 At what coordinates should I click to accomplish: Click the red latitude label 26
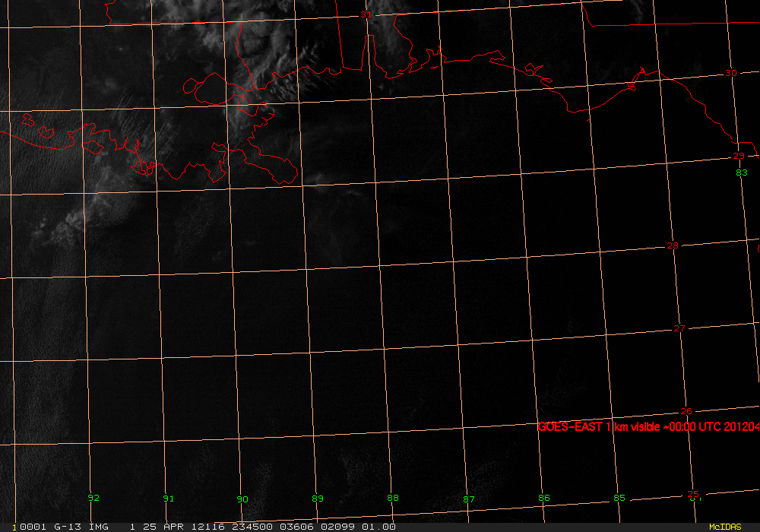pyautogui.click(x=686, y=411)
